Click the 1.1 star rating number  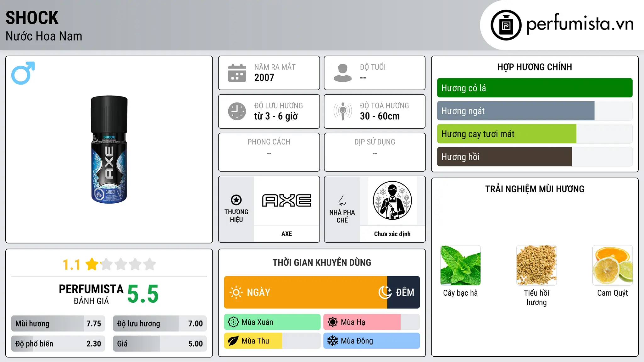[x=71, y=265]
